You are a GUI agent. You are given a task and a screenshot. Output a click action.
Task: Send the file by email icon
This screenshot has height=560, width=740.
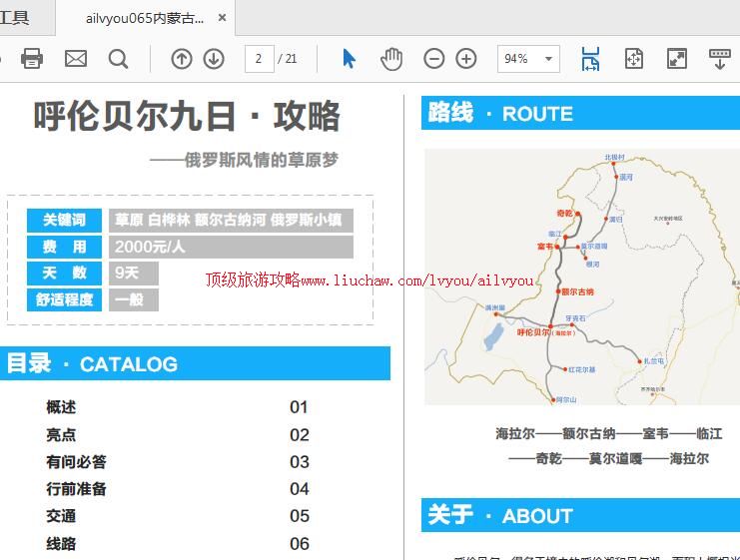pyautogui.click(x=76, y=59)
